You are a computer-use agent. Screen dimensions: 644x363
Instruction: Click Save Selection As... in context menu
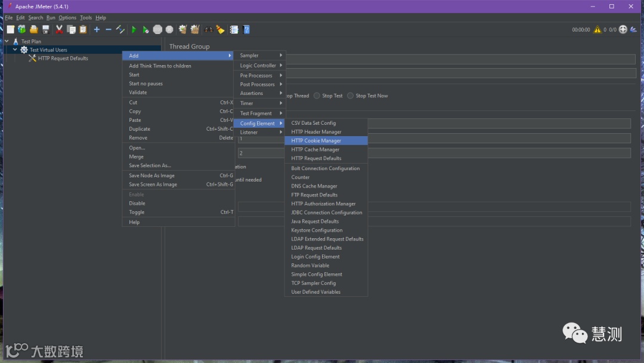coord(178,165)
